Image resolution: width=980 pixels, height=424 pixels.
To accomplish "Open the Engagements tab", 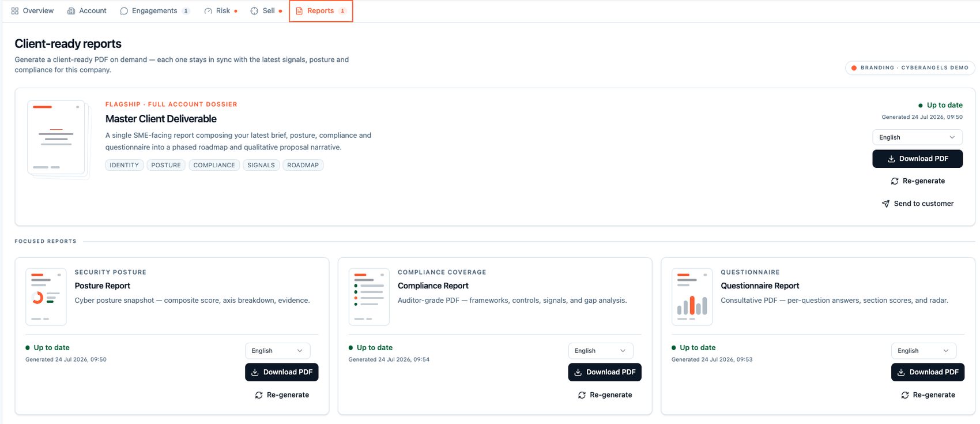I will pyautogui.click(x=154, y=11).
